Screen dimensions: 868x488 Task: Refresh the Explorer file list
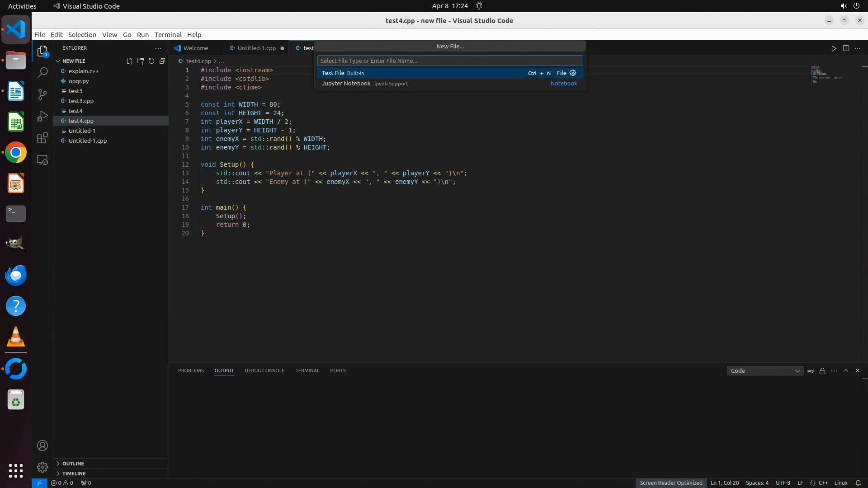click(x=151, y=61)
